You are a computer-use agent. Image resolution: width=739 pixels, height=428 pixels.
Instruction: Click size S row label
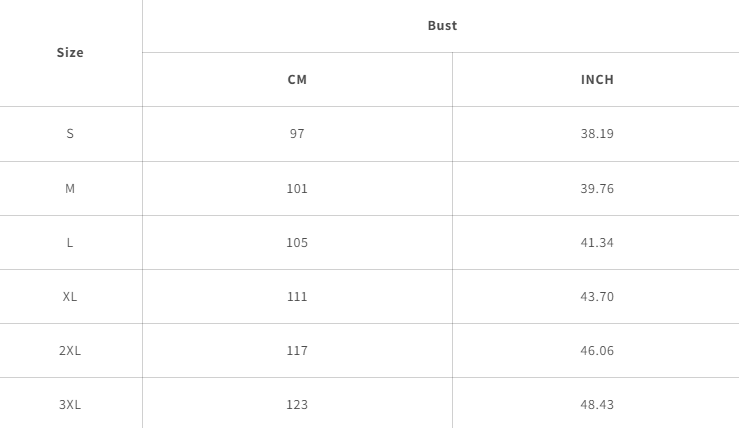[70, 134]
